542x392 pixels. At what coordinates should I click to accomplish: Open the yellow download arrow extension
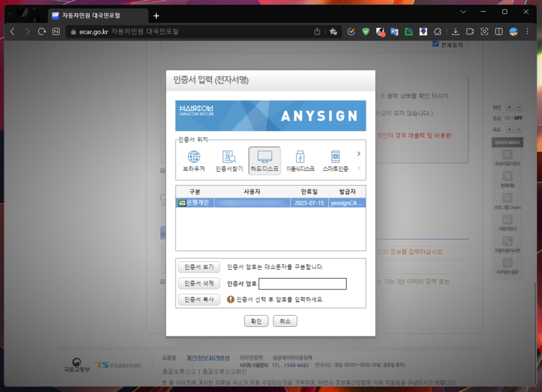click(423, 32)
